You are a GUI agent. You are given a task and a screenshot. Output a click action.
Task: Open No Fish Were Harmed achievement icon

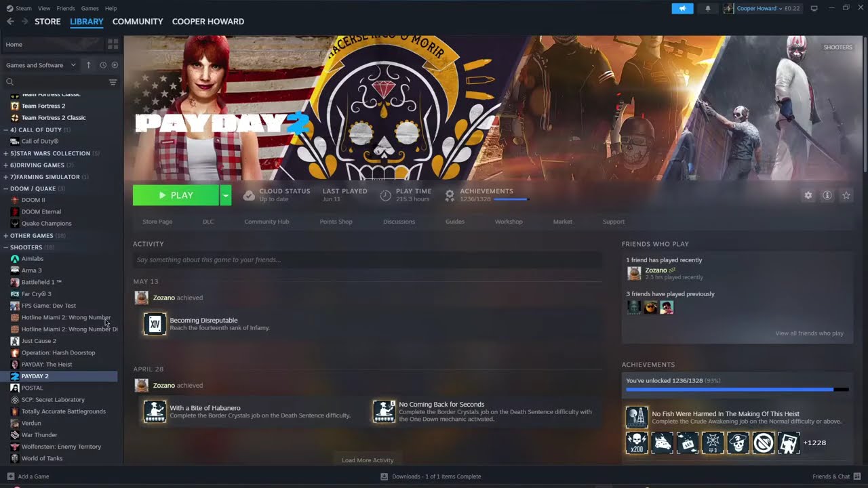point(637,418)
